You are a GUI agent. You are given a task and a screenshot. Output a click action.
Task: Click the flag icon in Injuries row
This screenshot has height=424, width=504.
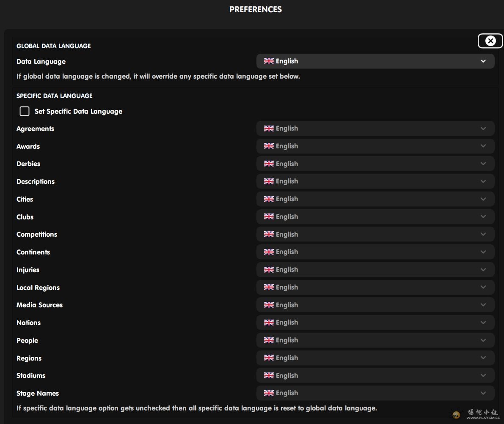point(269,269)
